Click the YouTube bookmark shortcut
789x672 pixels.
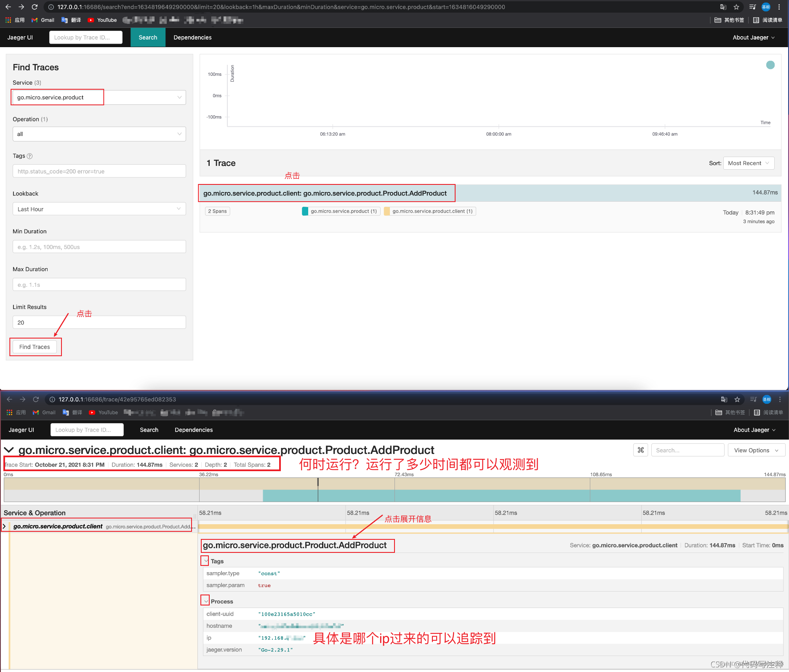pyautogui.click(x=102, y=20)
